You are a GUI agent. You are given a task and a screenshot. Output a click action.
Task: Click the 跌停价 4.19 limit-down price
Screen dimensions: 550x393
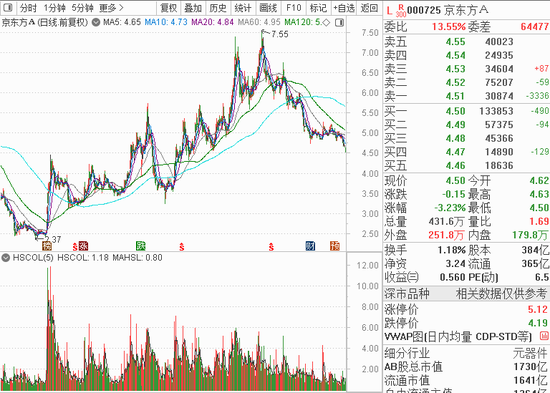538,323
